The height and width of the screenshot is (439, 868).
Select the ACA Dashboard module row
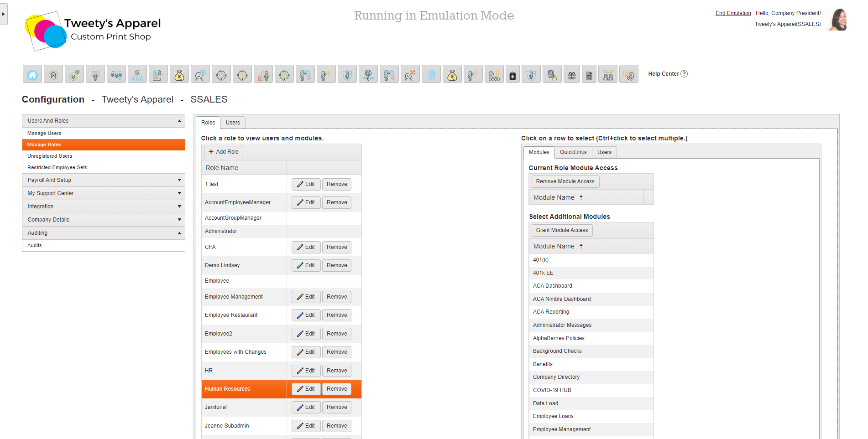[x=591, y=286]
